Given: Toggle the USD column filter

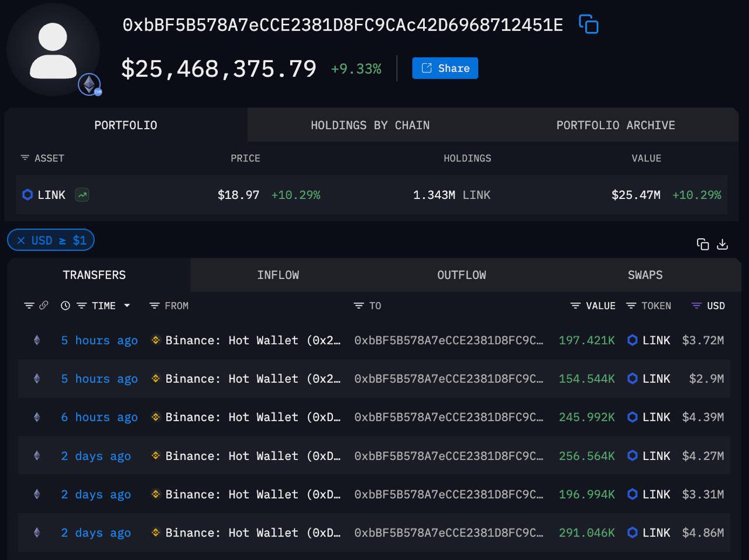Looking at the screenshot, I should (x=696, y=305).
